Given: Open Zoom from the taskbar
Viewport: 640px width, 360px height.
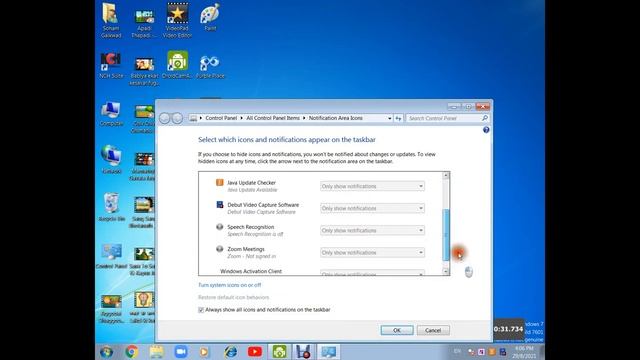Looking at the screenshot, I should tap(180, 351).
